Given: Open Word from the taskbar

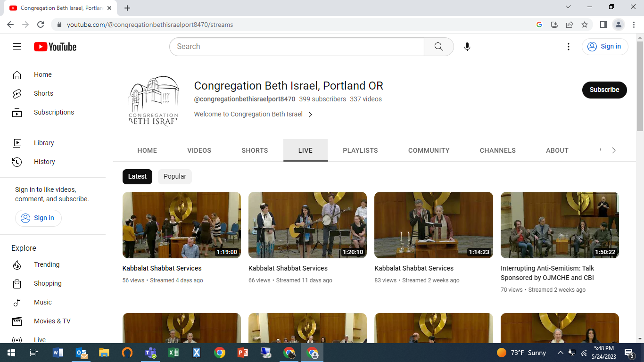Looking at the screenshot, I should point(58,353).
